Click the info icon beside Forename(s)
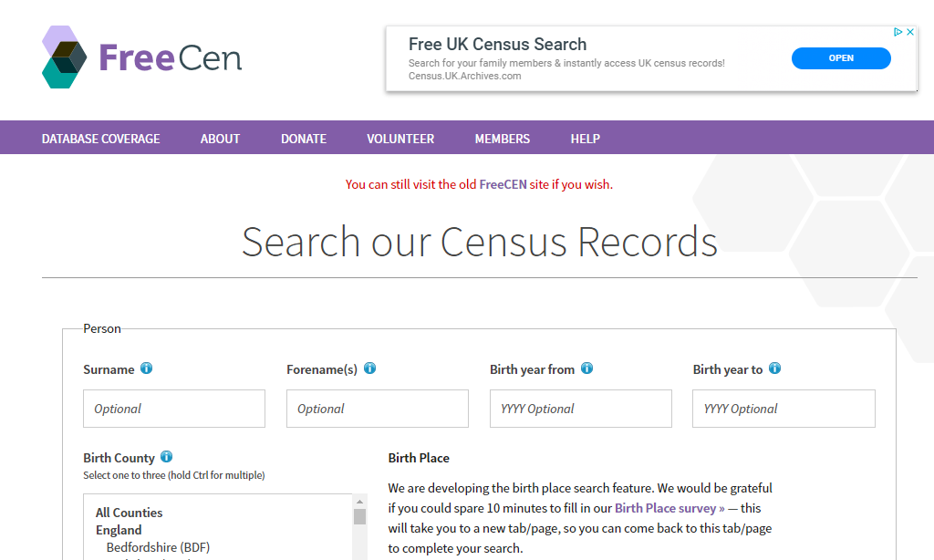 click(370, 368)
